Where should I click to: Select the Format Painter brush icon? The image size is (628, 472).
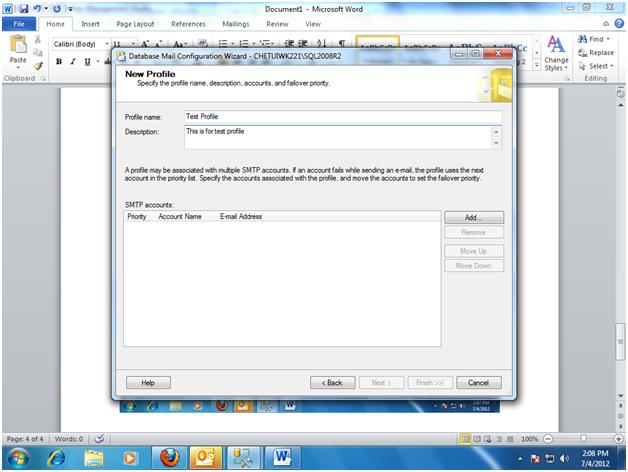pos(38,66)
